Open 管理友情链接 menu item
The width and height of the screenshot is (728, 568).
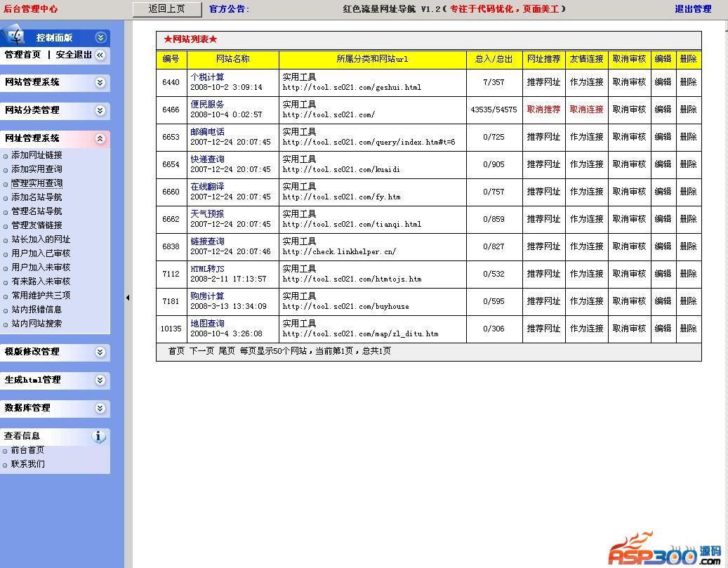(x=37, y=225)
